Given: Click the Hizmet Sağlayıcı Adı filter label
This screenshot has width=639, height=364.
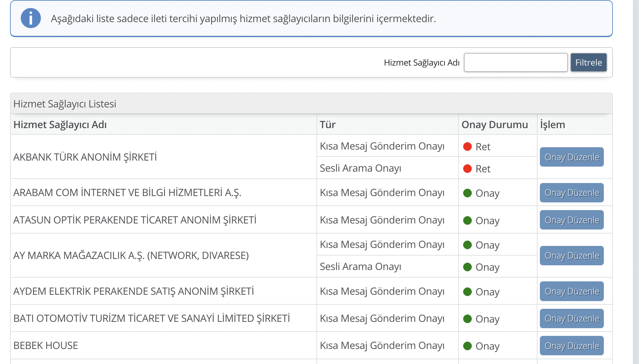Looking at the screenshot, I should (422, 63).
